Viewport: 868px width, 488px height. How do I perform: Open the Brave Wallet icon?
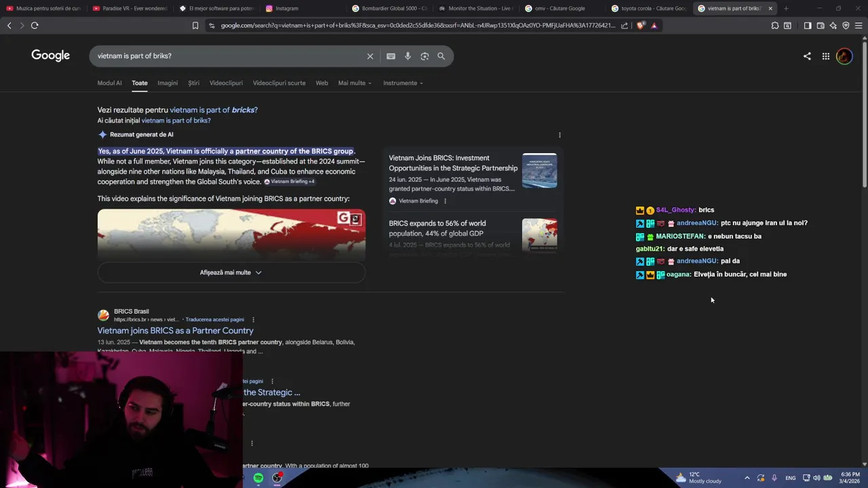click(x=821, y=26)
